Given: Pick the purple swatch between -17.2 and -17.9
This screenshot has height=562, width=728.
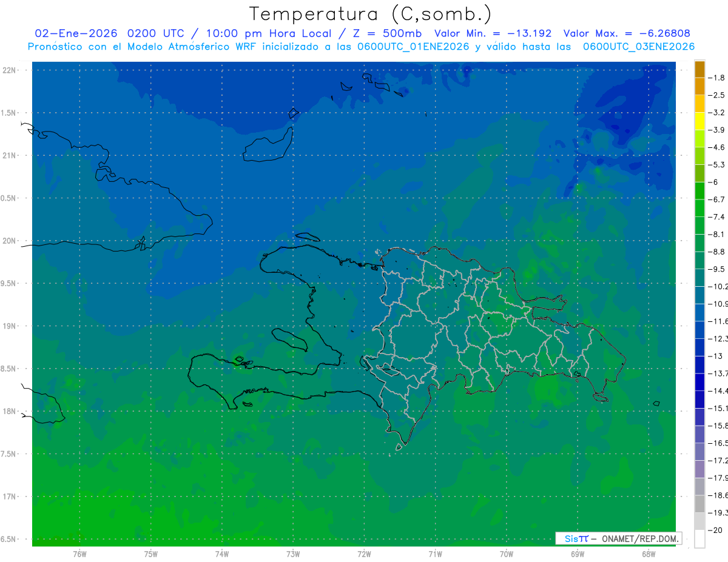Looking at the screenshot, I should (x=699, y=469).
